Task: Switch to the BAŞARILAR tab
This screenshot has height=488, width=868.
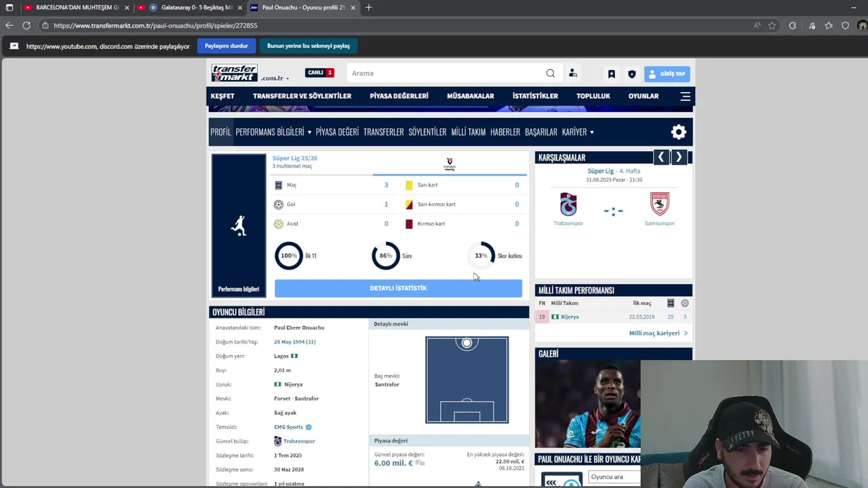Action: pos(541,132)
